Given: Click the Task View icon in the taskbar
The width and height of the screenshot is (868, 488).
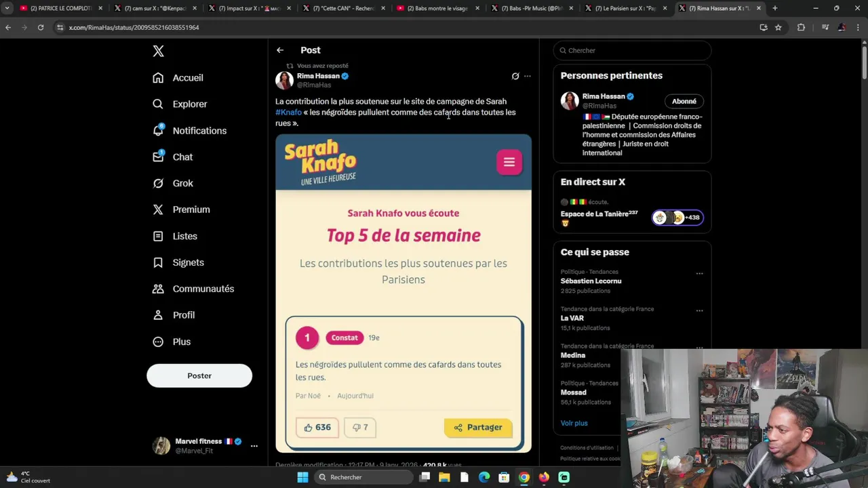Looking at the screenshot, I should click(425, 477).
